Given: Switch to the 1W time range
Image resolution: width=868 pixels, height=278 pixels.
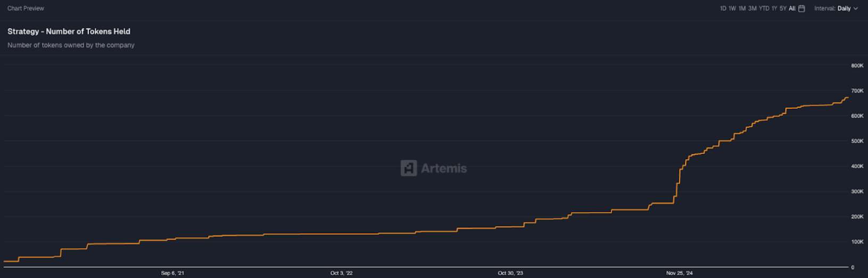Looking at the screenshot, I should (732, 9).
